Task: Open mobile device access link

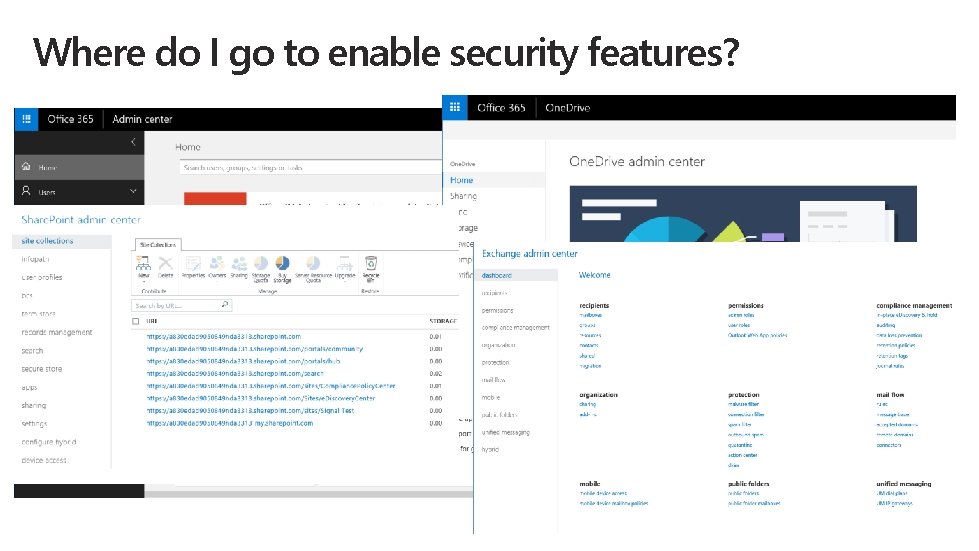Action: (603, 493)
